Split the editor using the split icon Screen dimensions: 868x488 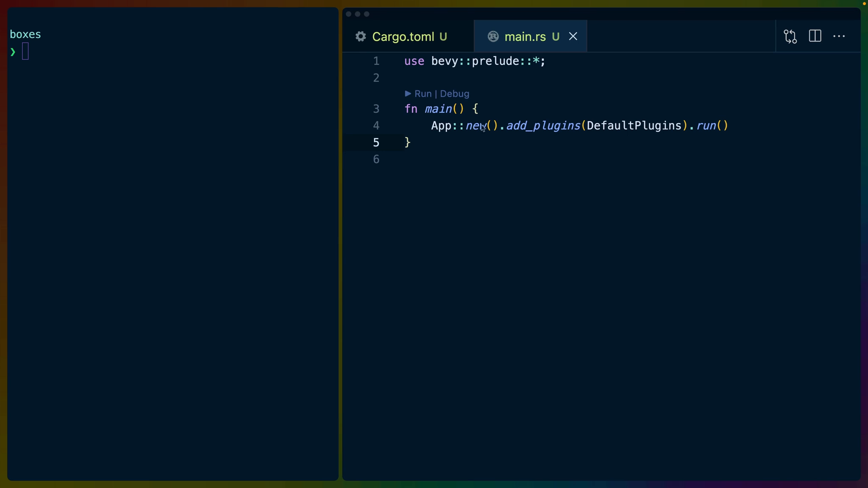[815, 36]
